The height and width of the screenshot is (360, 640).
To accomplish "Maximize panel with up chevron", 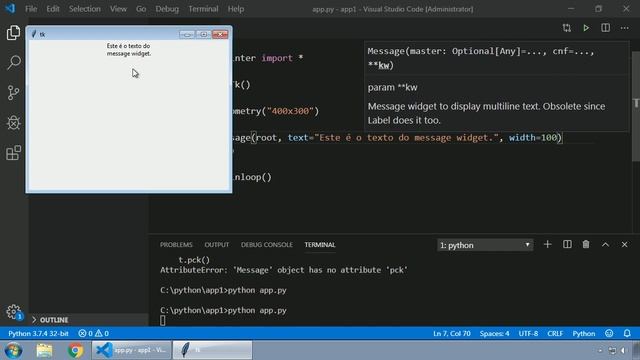I will tap(605, 244).
